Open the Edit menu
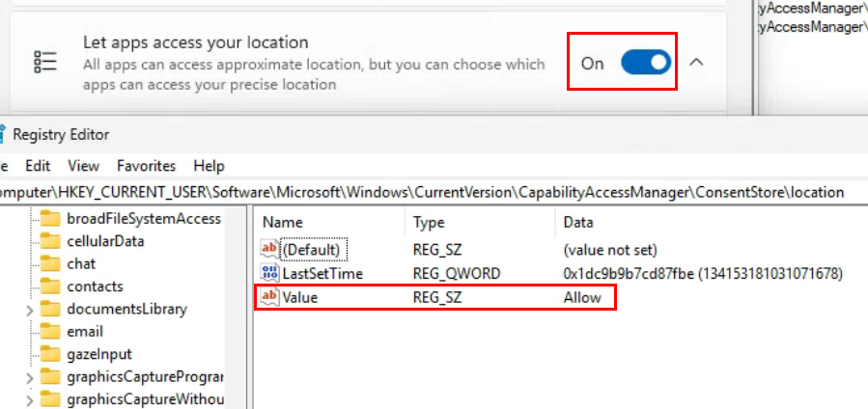Image resolution: width=868 pixels, height=409 pixels. point(39,166)
